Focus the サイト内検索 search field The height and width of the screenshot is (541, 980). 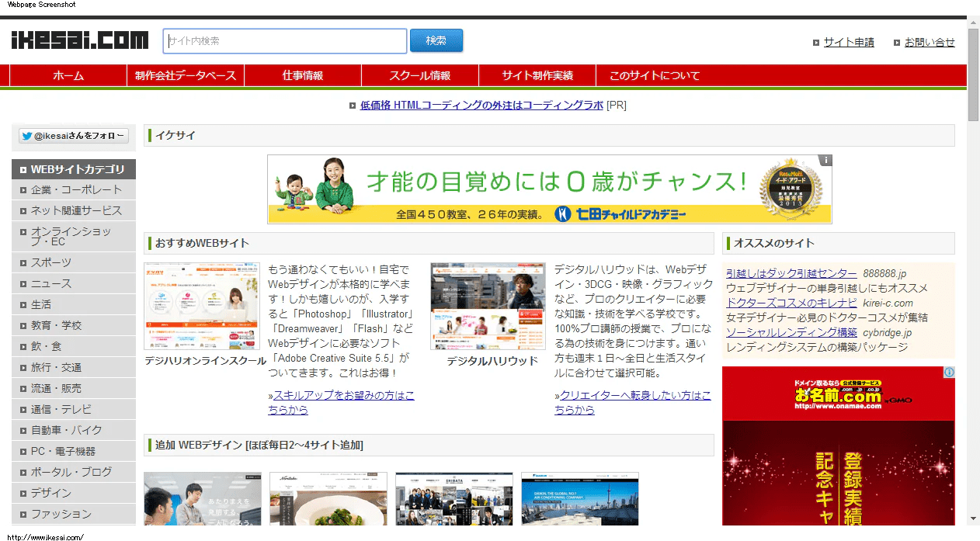(x=285, y=41)
